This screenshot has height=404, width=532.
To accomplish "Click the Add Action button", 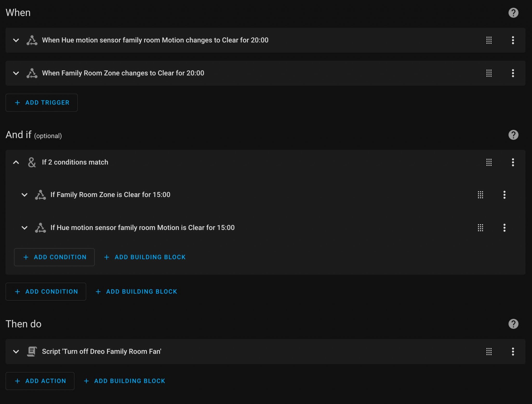I will [x=40, y=381].
